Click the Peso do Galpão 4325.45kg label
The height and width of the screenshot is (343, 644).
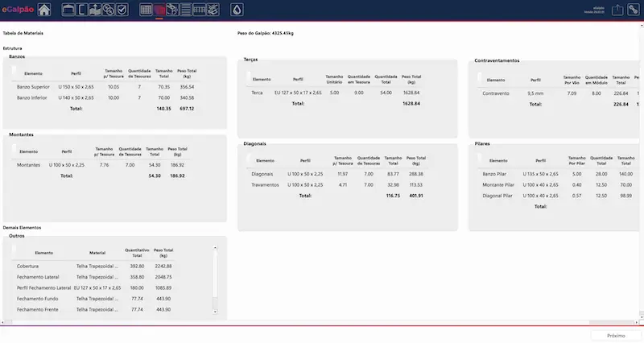pyautogui.click(x=266, y=33)
